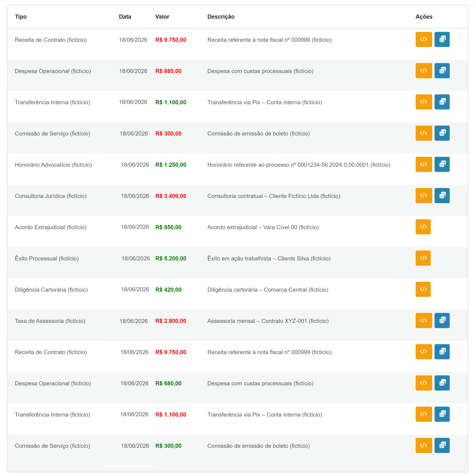Click the red R$ 680,00 value

point(168,71)
